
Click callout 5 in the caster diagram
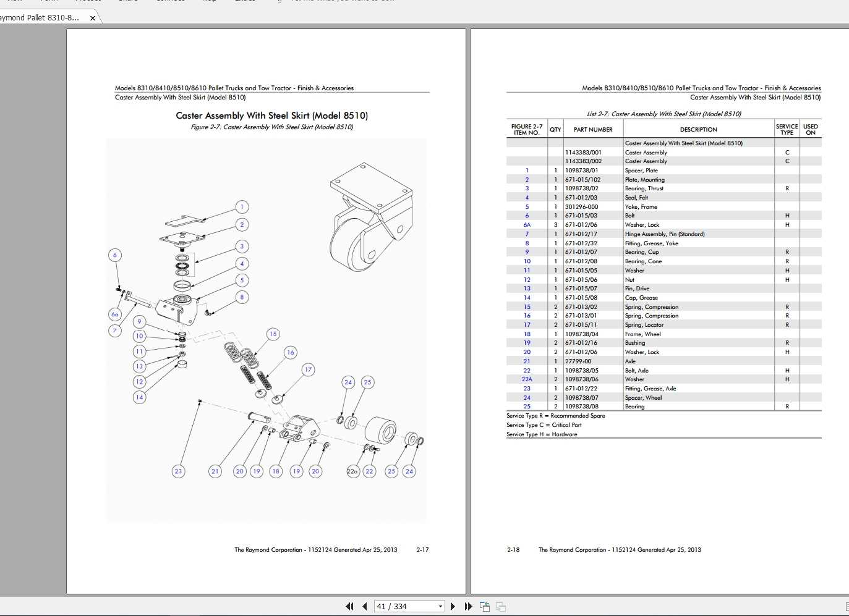click(242, 281)
